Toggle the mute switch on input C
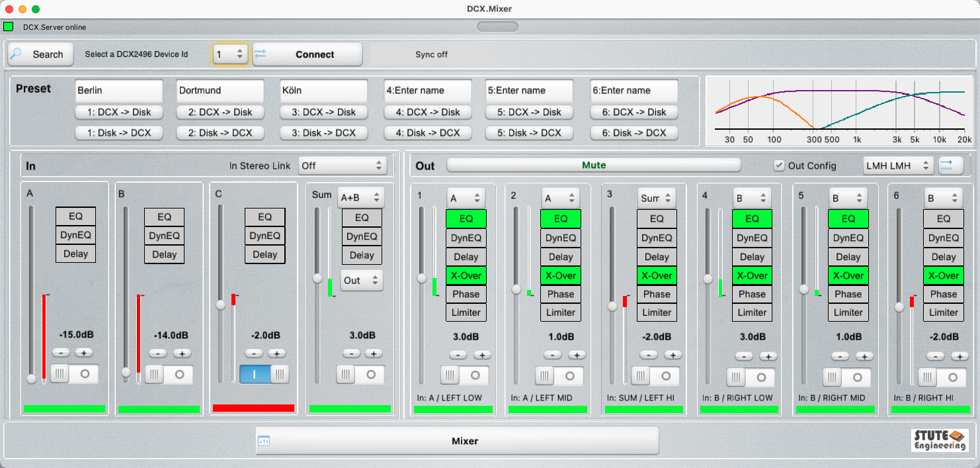This screenshot has width=980, height=468. [x=264, y=374]
